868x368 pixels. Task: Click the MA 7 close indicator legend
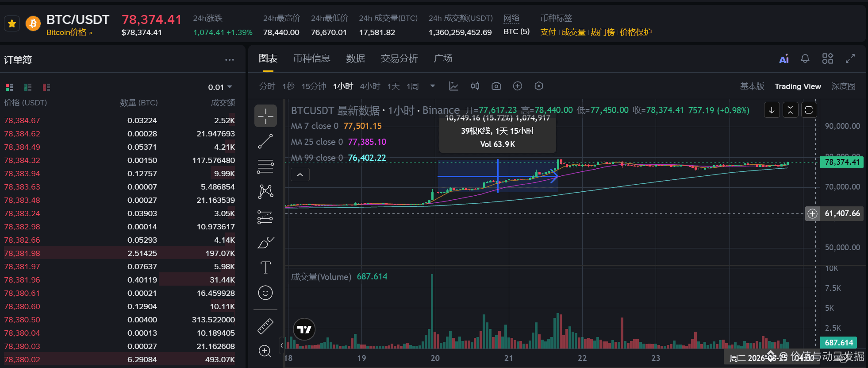pos(336,126)
